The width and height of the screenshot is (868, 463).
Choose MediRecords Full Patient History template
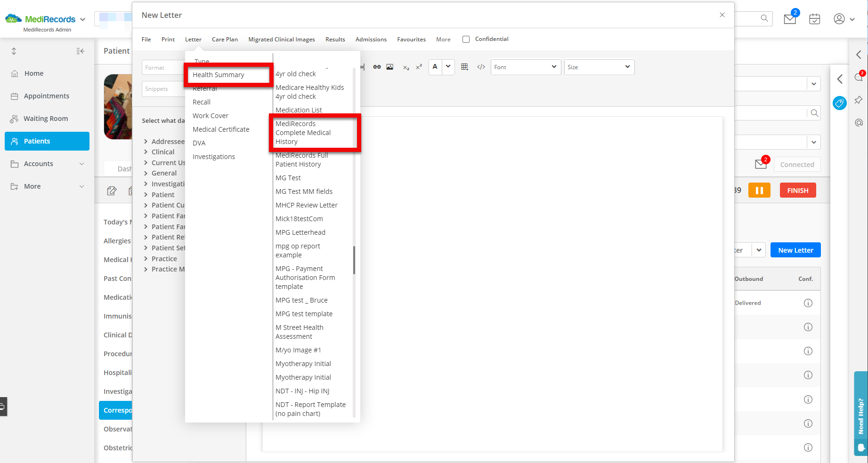302,160
